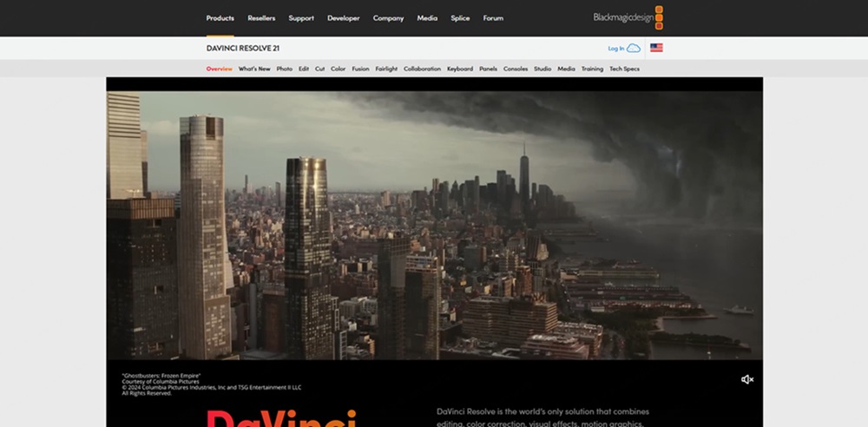Open the Products menu

220,18
